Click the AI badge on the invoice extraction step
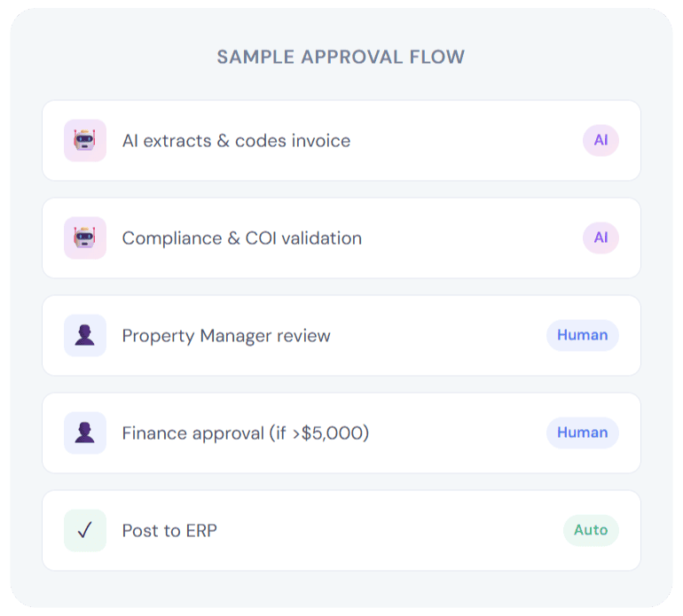This screenshot has height=616, width=683. (x=601, y=140)
